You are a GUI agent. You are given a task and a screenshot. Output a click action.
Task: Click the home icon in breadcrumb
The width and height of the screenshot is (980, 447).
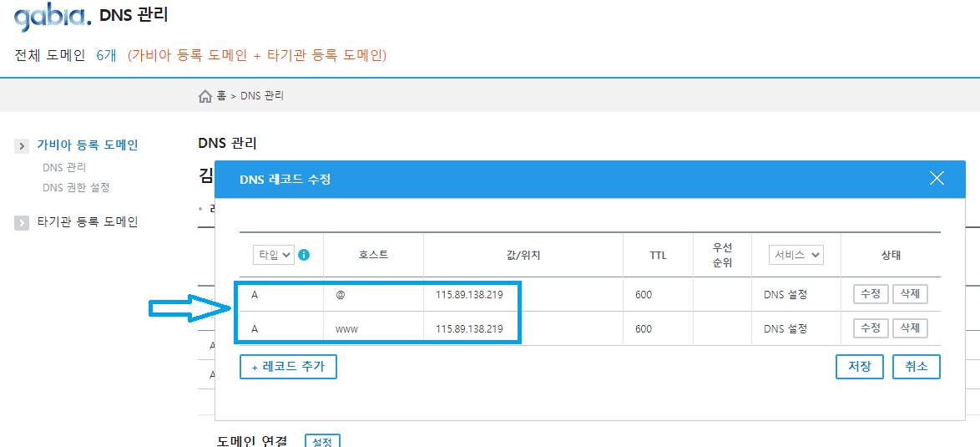[205, 97]
